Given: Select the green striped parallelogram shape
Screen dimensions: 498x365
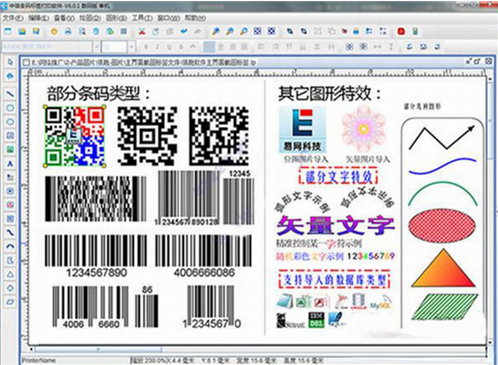Looking at the screenshot, I should pos(445,307).
